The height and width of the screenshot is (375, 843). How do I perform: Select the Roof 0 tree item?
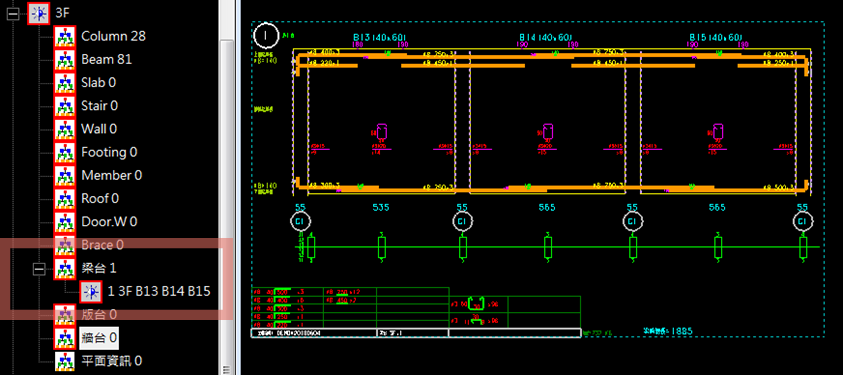pyautogui.click(x=100, y=198)
